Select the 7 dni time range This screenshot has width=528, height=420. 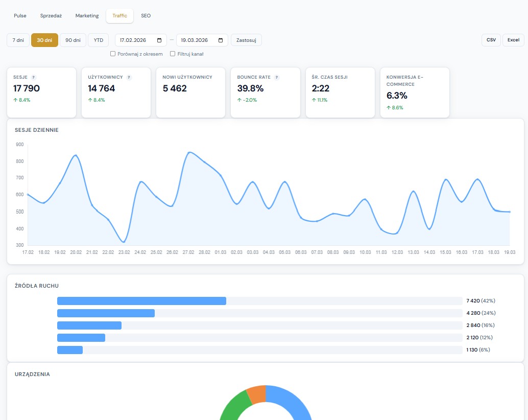[x=18, y=40]
